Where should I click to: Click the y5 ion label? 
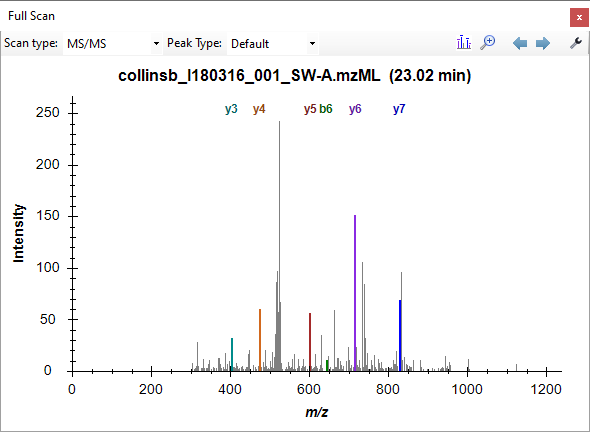(310, 109)
